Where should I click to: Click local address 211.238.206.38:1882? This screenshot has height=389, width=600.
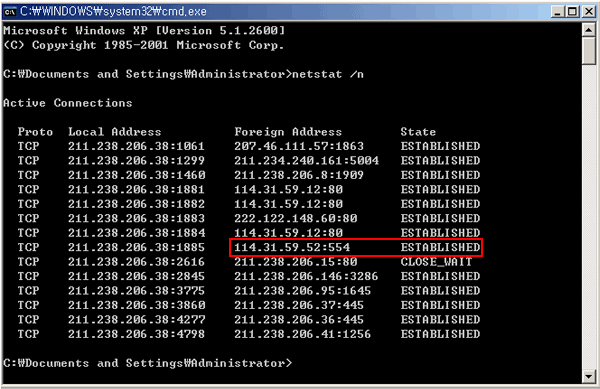[137, 204]
